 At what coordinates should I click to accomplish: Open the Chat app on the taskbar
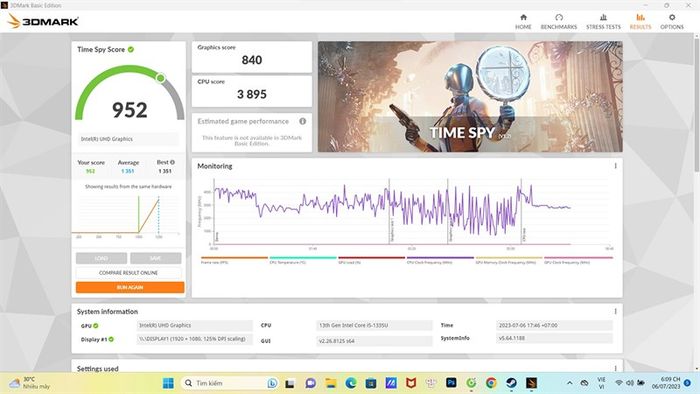[x=310, y=383]
